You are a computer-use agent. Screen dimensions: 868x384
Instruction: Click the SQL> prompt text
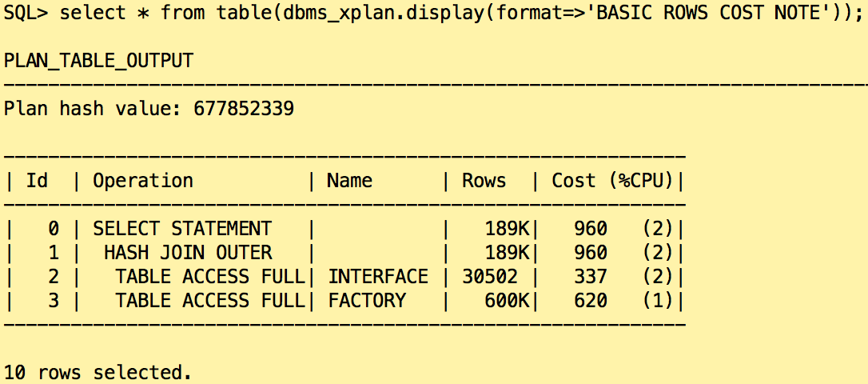point(26,14)
